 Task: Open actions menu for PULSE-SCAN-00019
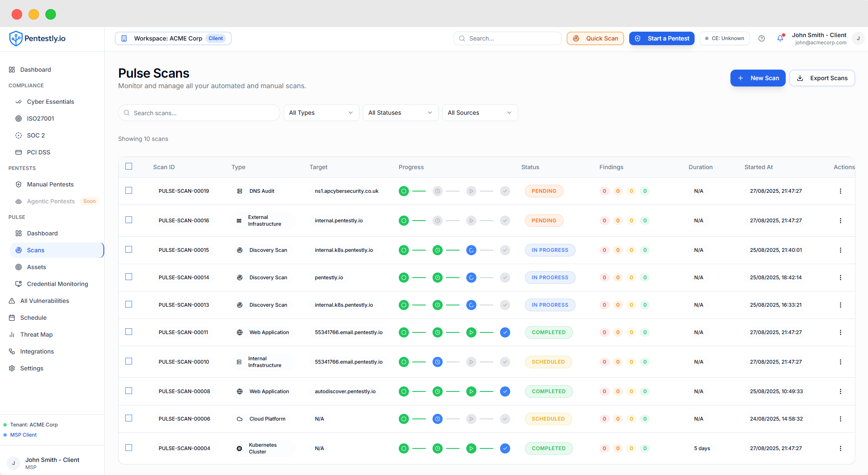pyautogui.click(x=841, y=191)
